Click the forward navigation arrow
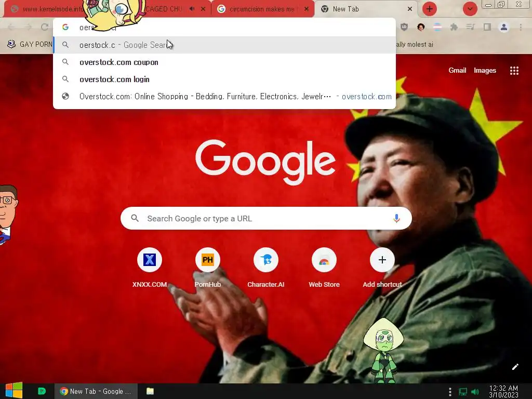The height and width of the screenshot is (399, 532). tap(28, 27)
